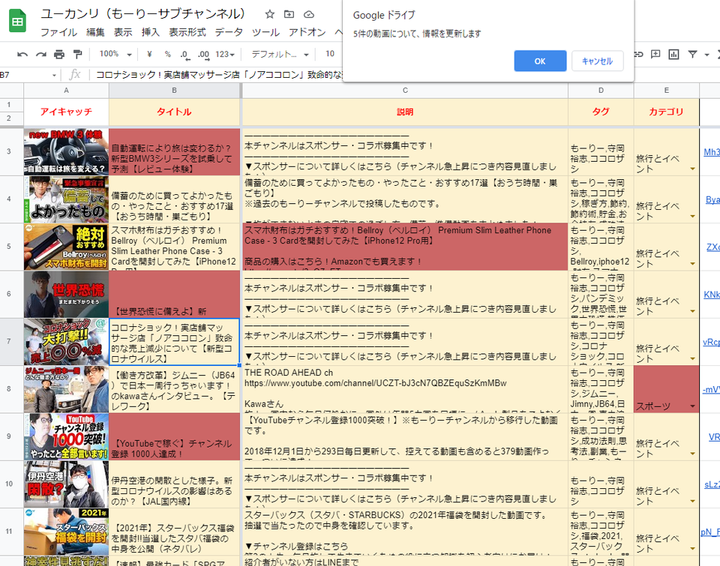
Task: Select column C header
Action: 405,90
